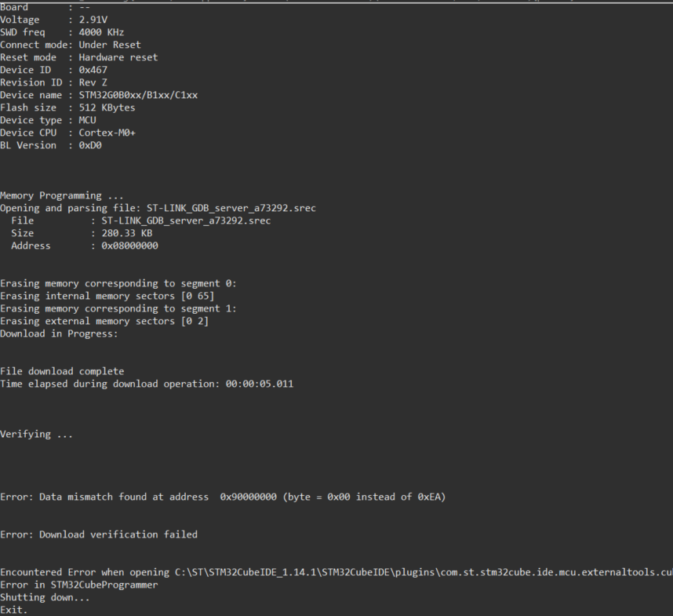Click the 'Opening and parsing file' line
Viewport: 673px width, 616px height.
click(x=158, y=208)
